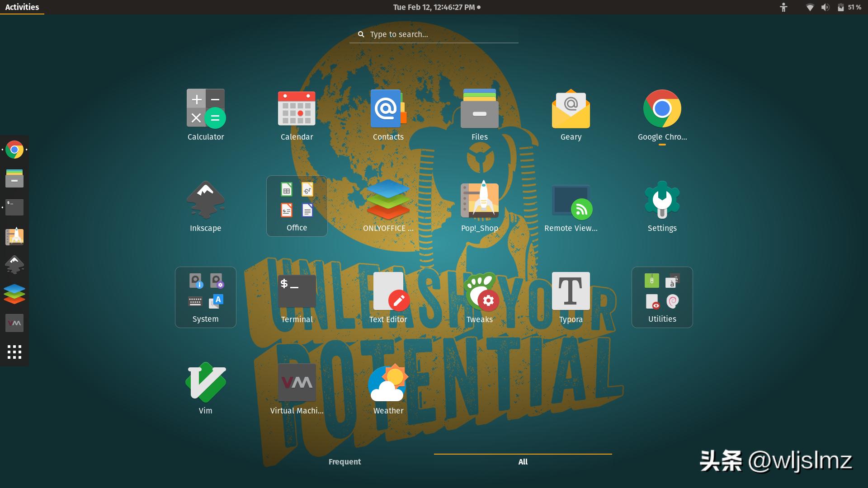The width and height of the screenshot is (868, 488).
Task: Click the Type to search field
Action: pyautogui.click(x=434, y=34)
